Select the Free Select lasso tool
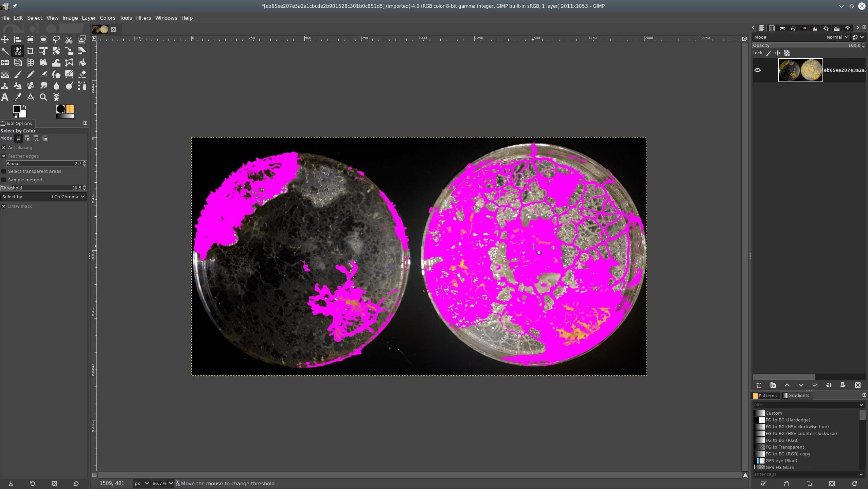868x489 pixels. point(56,40)
